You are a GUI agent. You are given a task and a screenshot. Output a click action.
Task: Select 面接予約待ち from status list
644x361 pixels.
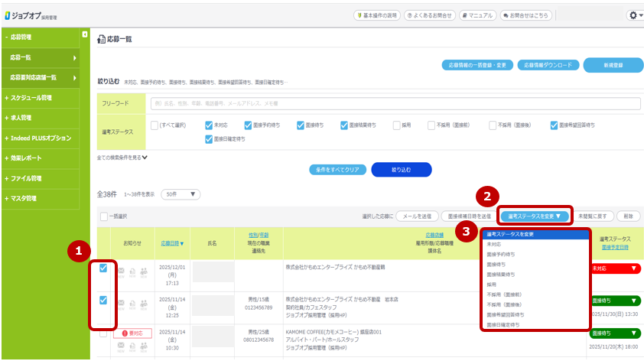[501, 254]
